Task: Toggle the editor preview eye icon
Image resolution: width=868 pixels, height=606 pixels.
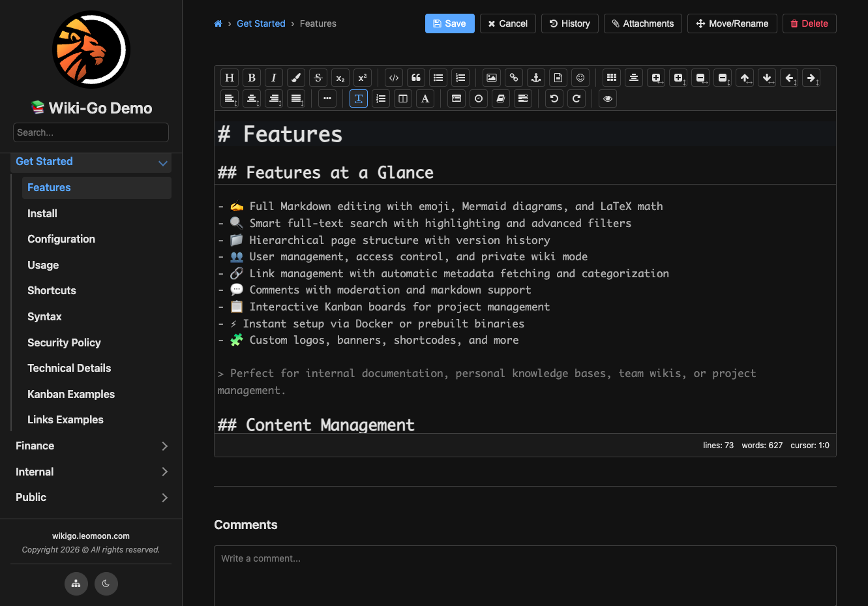Action: click(608, 98)
